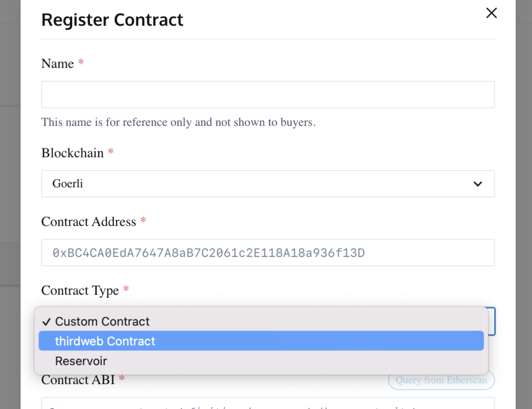Click the Name field label

coord(58,63)
